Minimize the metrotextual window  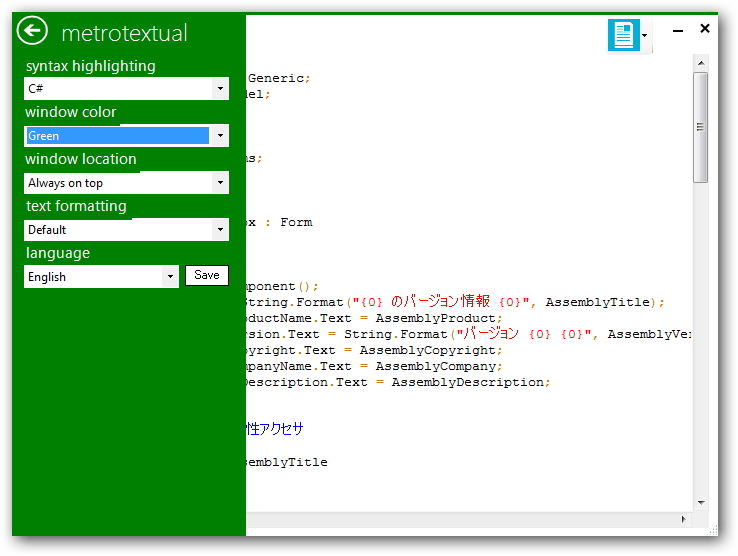click(678, 31)
